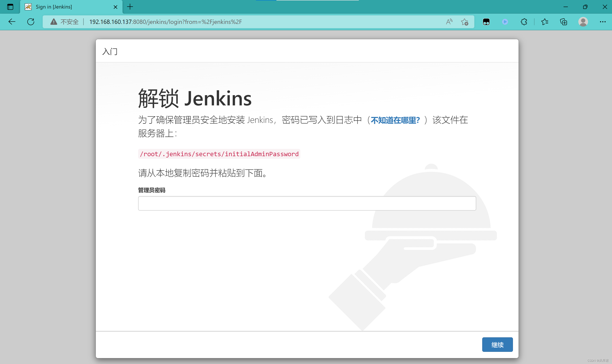Open the extensions puzzle icon
This screenshot has height=364, width=612.
(x=524, y=22)
